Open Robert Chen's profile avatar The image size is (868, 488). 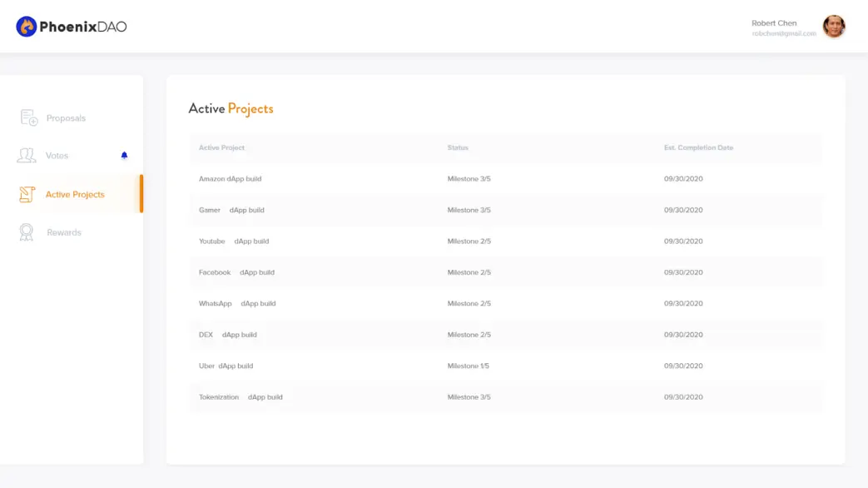pyautogui.click(x=834, y=27)
